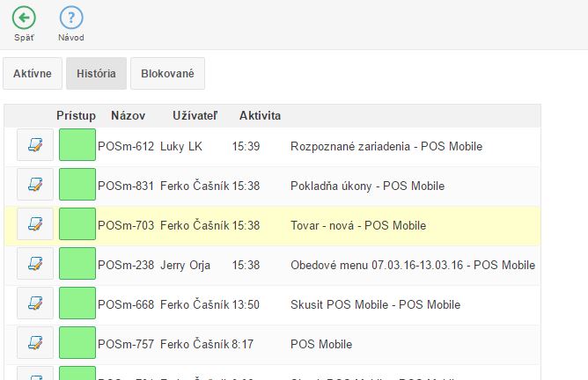This screenshot has width=588, height=380.
Task: Select the História tab
Action: tap(96, 74)
